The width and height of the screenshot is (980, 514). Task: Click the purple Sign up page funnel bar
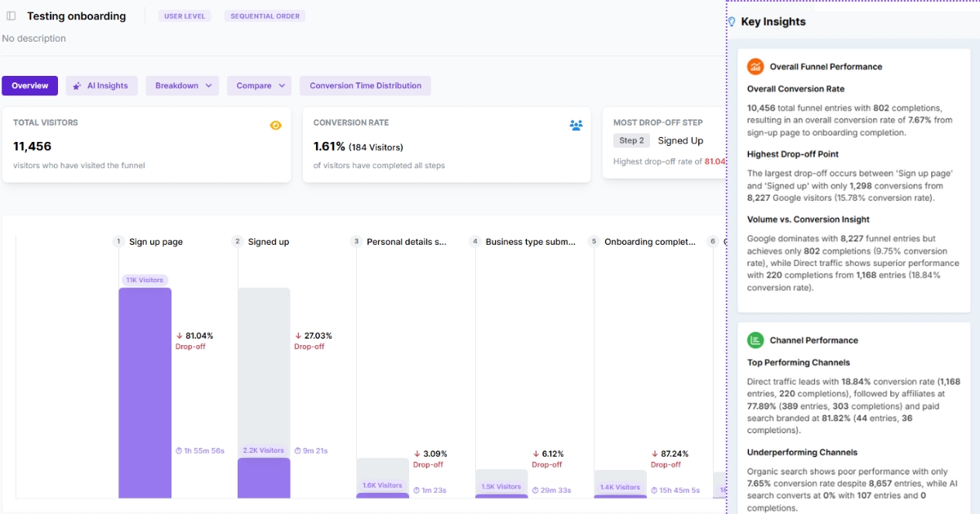(145, 392)
